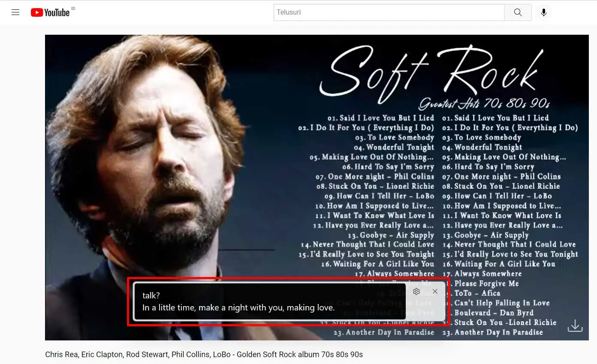Image resolution: width=597 pixels, height=364 pixels.
Task: Click 'Please Forgive Me' in track list
Action: point(486,283)
